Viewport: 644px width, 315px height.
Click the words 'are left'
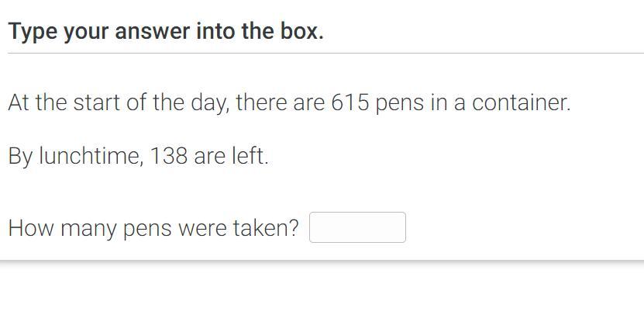(x=231, y=156)
